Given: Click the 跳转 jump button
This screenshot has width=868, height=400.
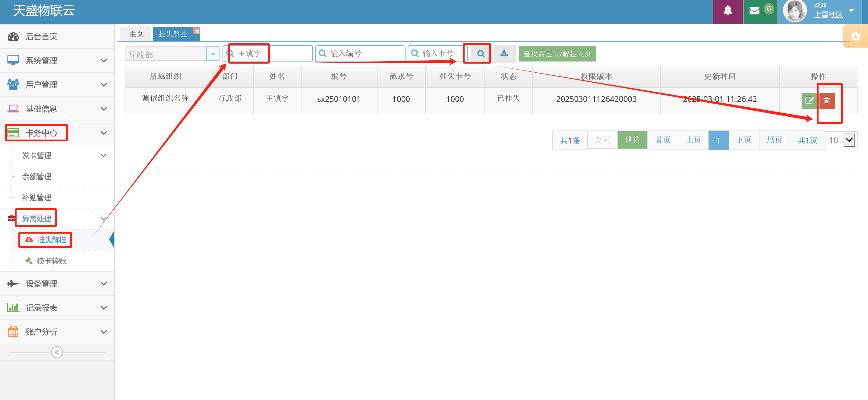Looking at the screenshot, I should (632, 140).
